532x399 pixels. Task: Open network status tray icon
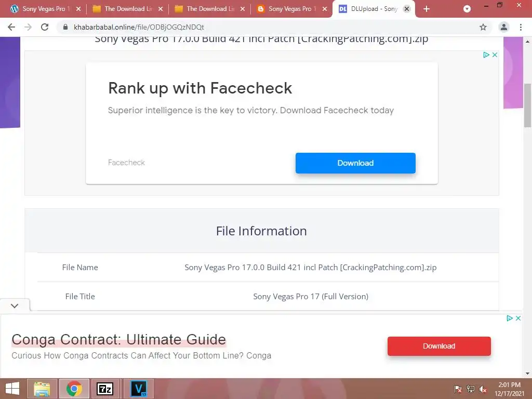[470, 389]
